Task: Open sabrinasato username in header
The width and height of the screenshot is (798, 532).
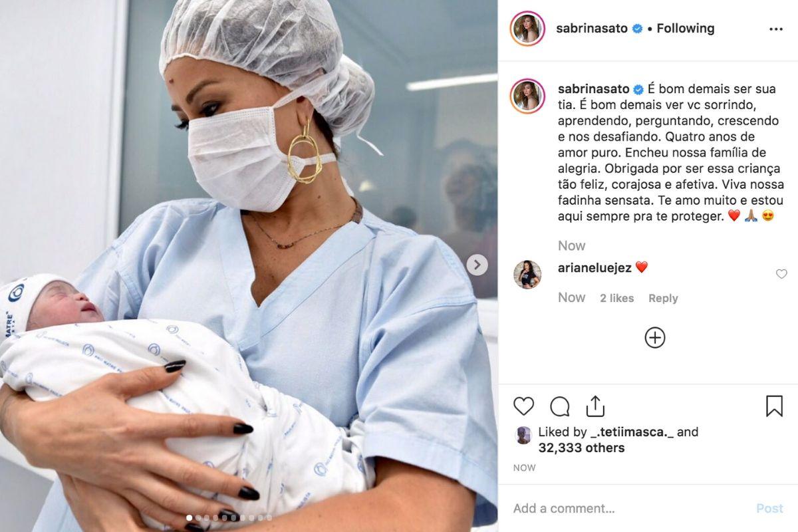Action: 592,29
